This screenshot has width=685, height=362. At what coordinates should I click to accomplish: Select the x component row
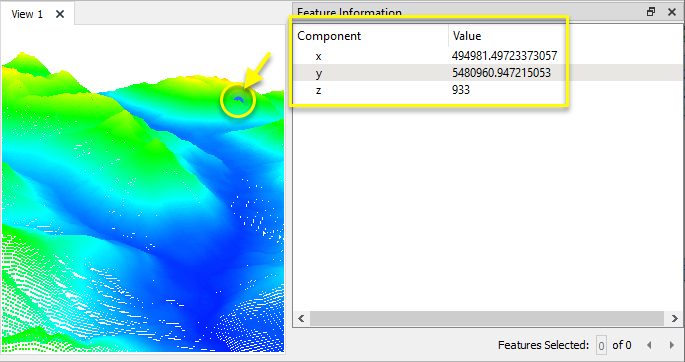point(488,55)
